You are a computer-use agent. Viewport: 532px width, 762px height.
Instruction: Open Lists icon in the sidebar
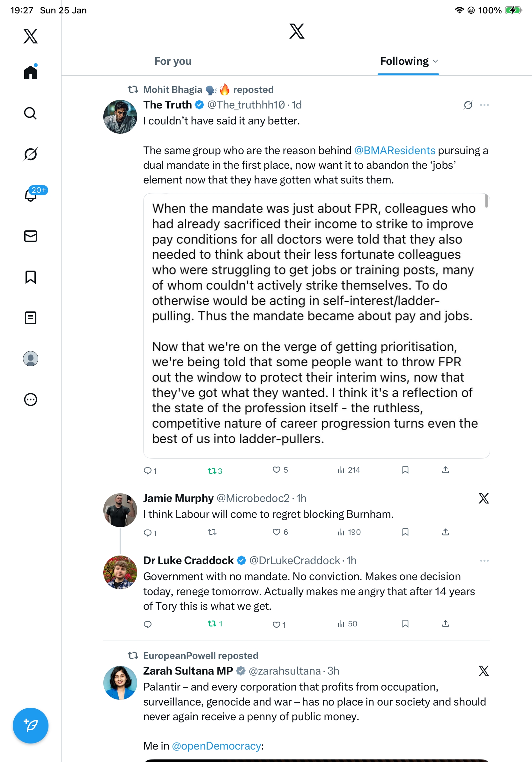click(x=31, y=317)
